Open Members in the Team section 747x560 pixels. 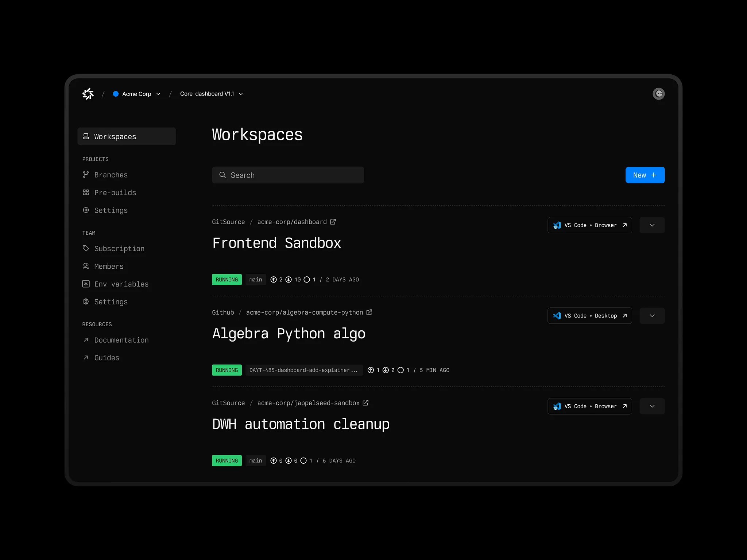click(x=109, y=266)
